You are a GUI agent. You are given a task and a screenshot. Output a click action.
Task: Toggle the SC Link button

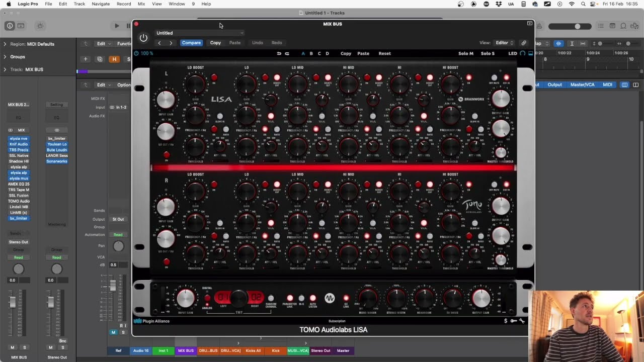[346, 298]
